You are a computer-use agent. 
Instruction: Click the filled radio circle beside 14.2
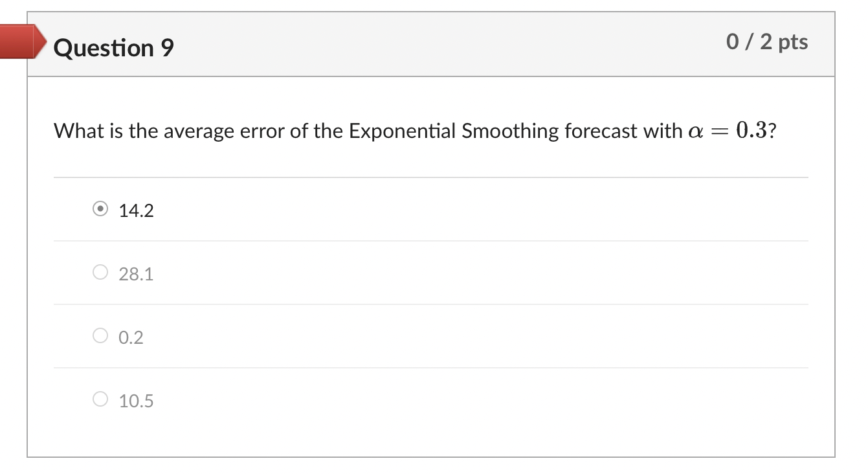tap(100, 209)
